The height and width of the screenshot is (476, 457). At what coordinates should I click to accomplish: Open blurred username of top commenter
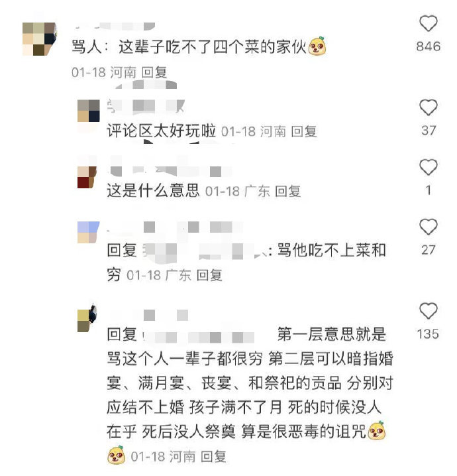click(x=115, y=27)
